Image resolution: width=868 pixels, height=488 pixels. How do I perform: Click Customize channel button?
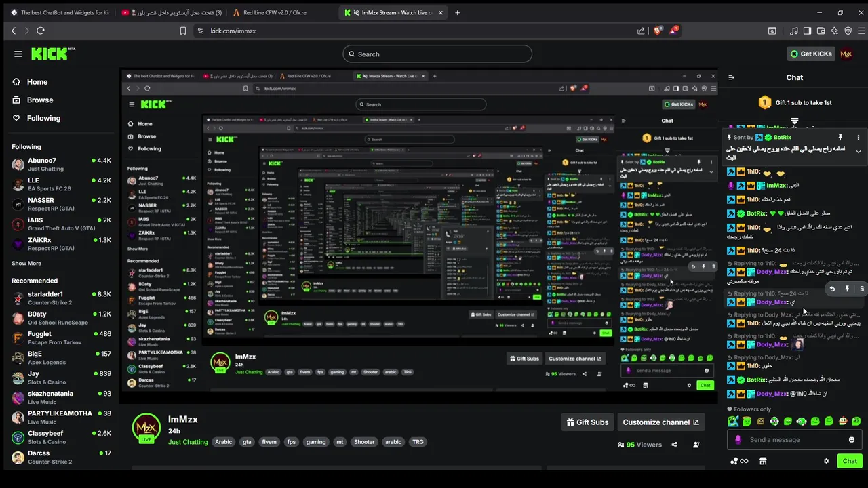661,422
